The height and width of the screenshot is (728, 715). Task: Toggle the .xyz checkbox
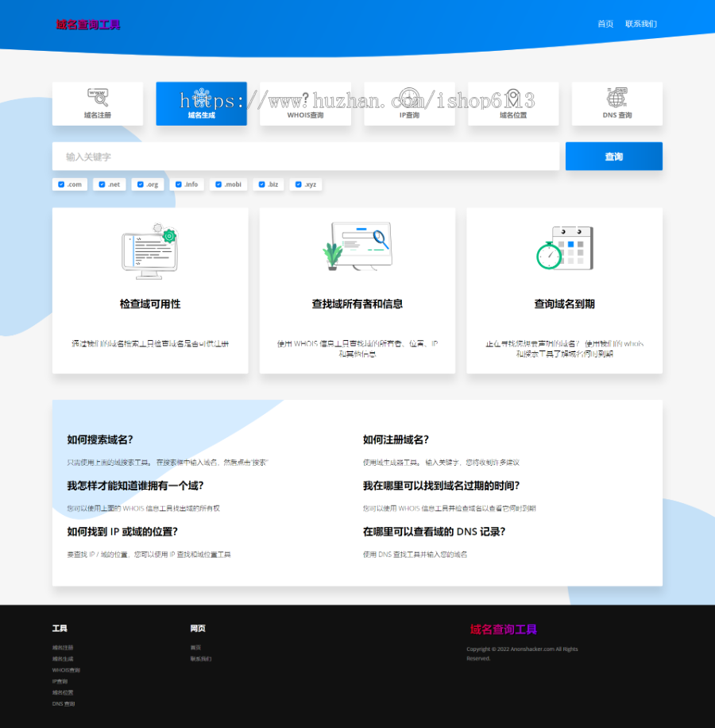(x=299, y=184)
